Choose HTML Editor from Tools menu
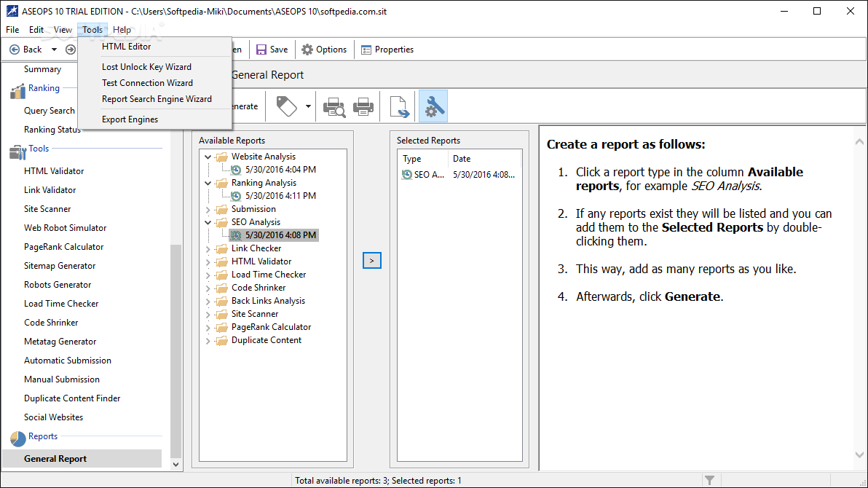The height and width of the screenshot is (488, 868). [x=126, y=47]
